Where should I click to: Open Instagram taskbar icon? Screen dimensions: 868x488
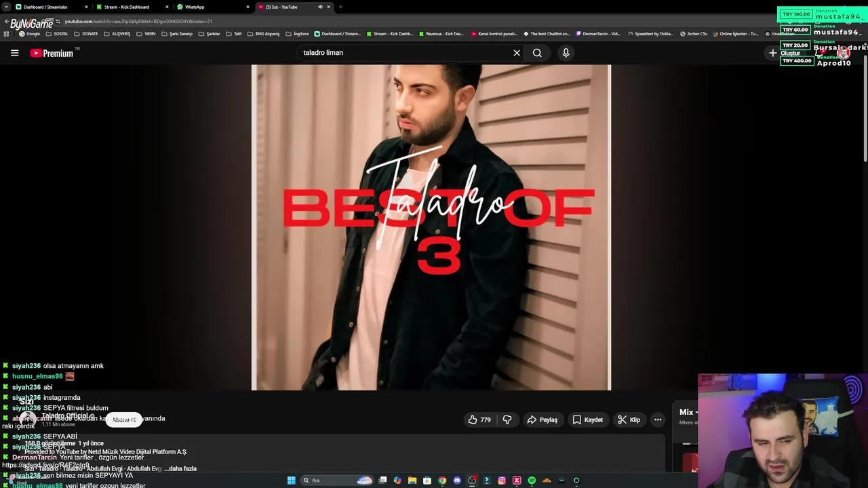click(x=502, y=481)
